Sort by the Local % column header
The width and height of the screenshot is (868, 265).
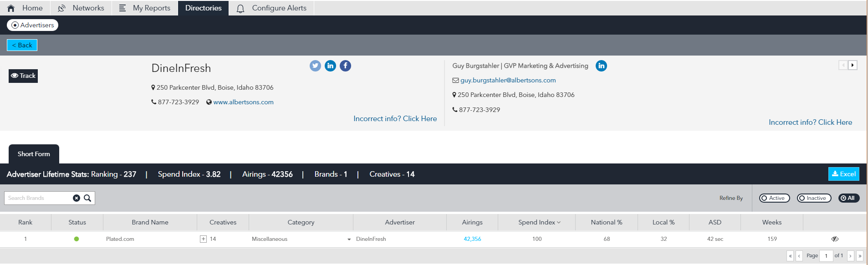tap(664, 222)
